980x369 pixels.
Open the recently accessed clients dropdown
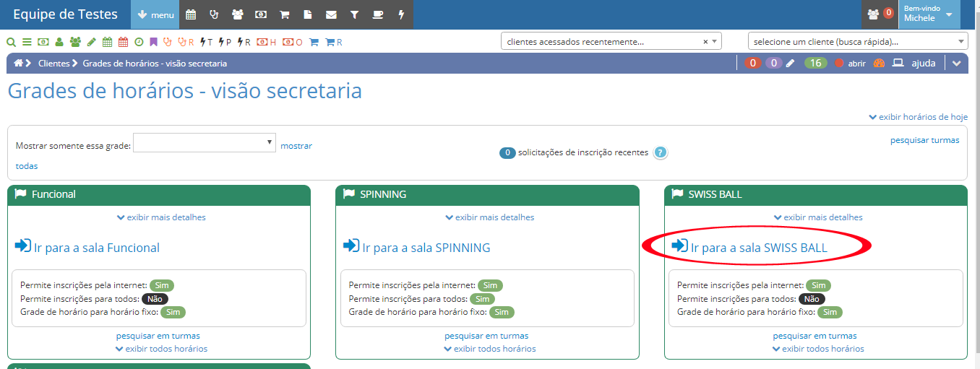[x=611, y=42]
